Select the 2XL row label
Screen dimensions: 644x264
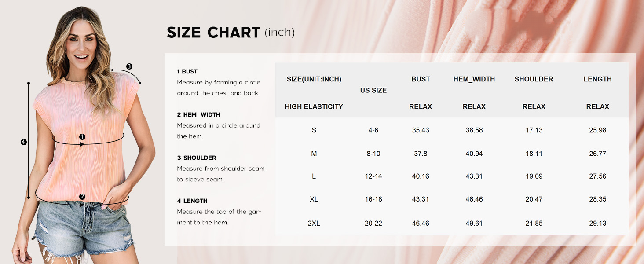314,223
